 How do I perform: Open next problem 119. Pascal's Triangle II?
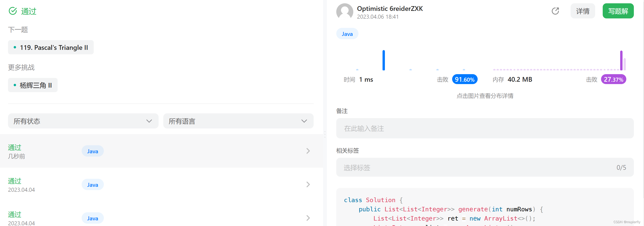(x=51, y=47)
